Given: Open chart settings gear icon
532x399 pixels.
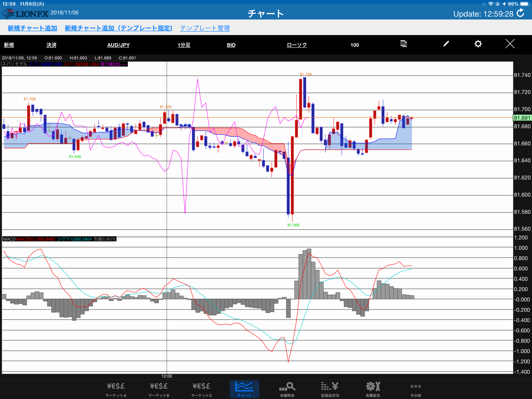Looking at the screenshot, I should 478,44.
